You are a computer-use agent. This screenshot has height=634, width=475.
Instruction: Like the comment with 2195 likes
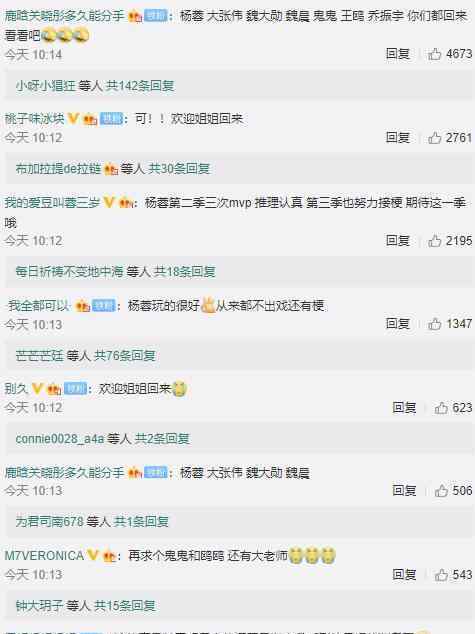coord(435,241)
